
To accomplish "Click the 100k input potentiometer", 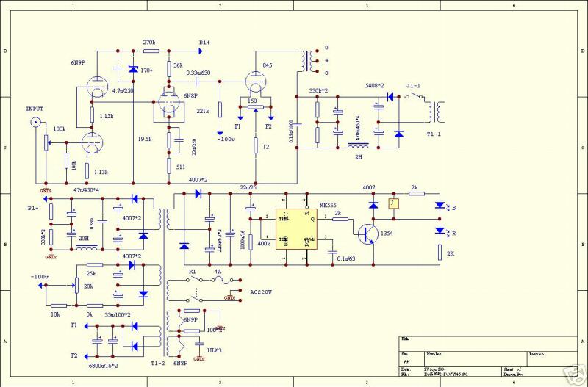I will point(47,140).
